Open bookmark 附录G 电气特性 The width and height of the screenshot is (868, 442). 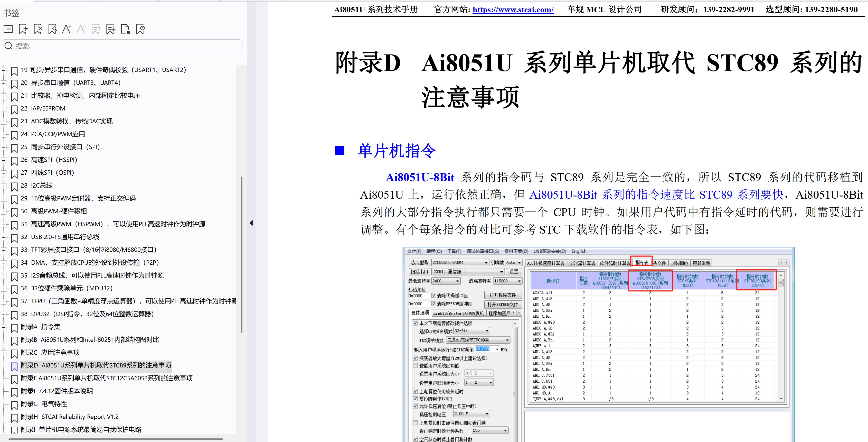44,404
